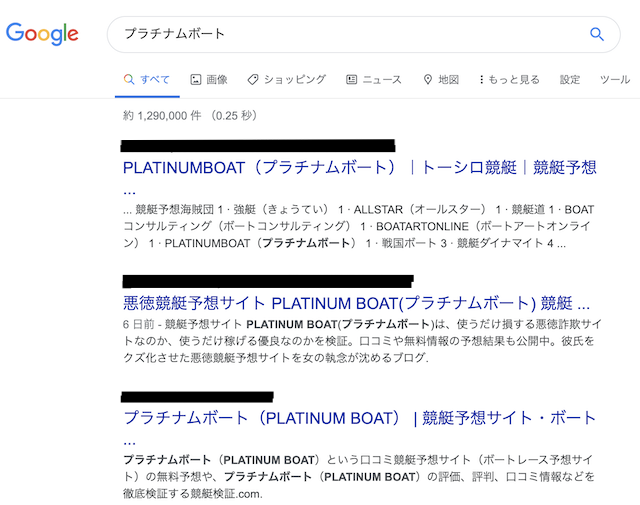Open 設定 settings menu

point(570,80)
